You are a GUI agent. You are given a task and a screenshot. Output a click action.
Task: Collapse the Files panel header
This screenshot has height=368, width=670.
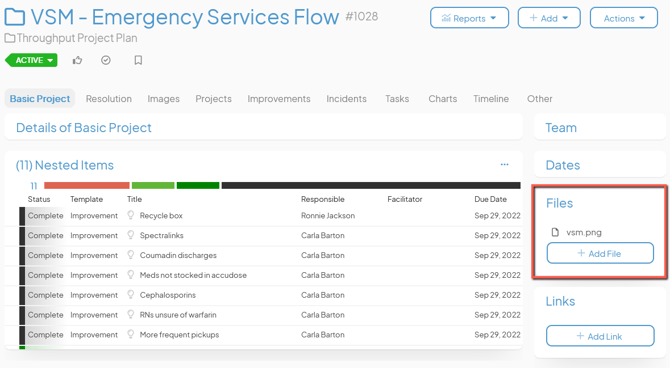(559, 203)
